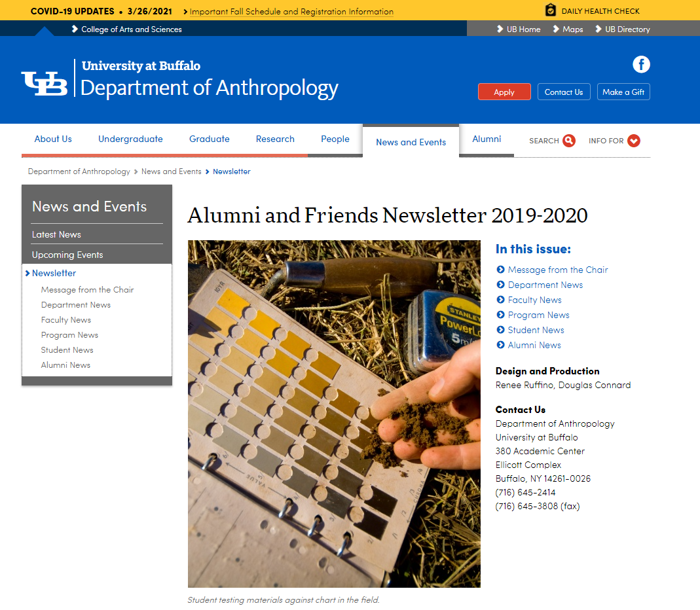Click the bullet icon beside Alumni News
This screenshot has height=610, width=700.
[x=500, y=345]
